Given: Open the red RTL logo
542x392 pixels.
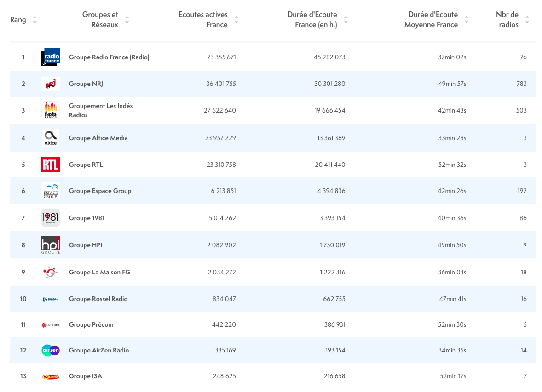Looking at the screenshot, I should point(51,165).
